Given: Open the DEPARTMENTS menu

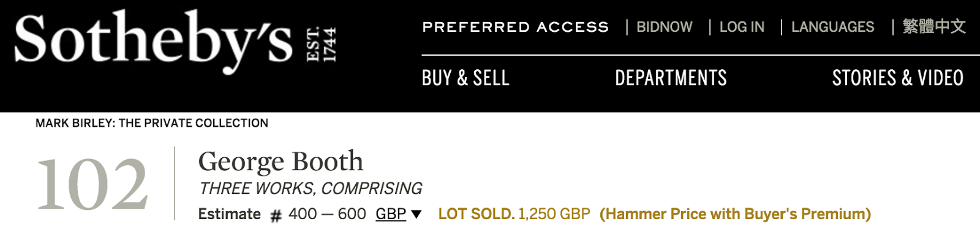Looking at the screenshot, I should (x=671, y=78).
